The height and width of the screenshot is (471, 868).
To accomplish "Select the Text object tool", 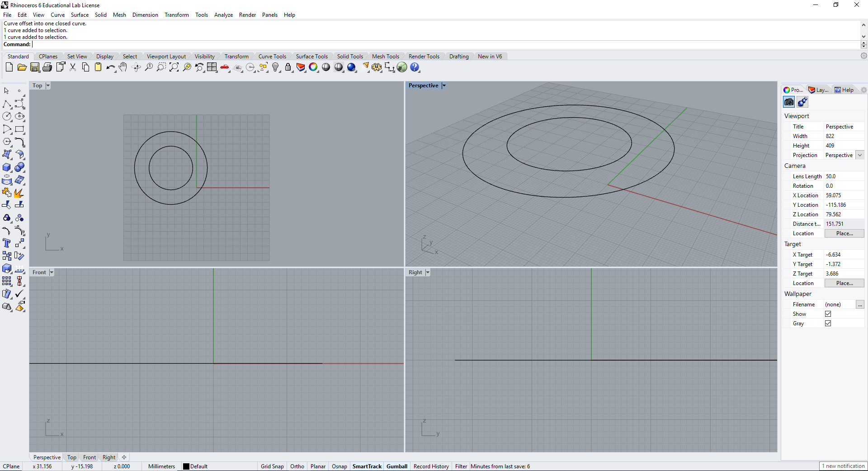I will (x=7, y=243).
